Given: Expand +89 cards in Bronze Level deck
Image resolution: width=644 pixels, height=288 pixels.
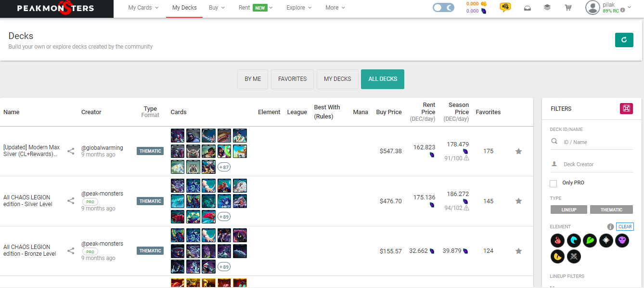Looking at the screenshot, I should (224, 266).
